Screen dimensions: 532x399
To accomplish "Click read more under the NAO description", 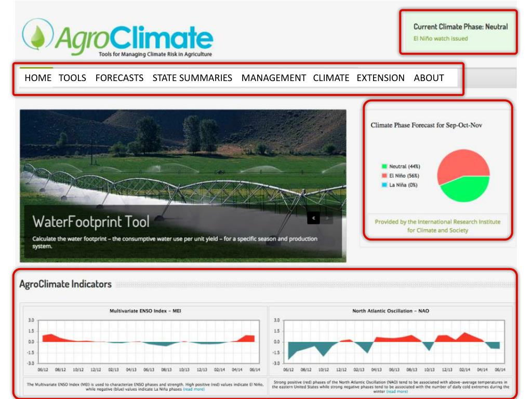I will 397,391.
